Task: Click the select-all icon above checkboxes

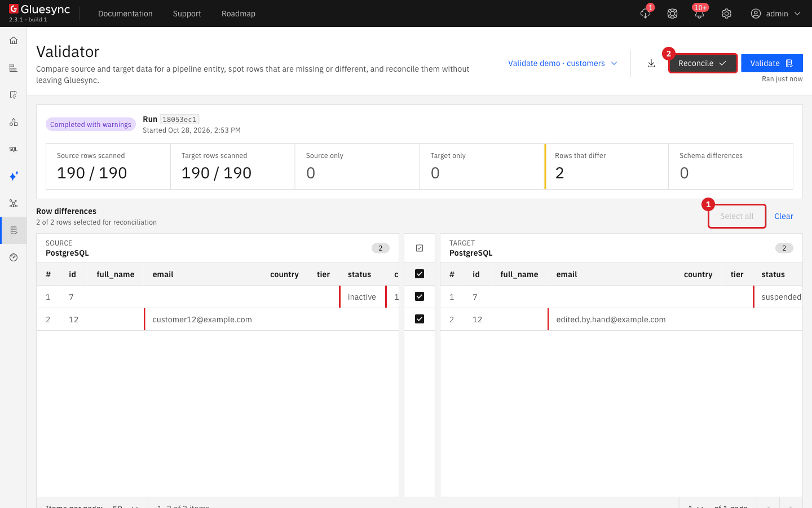Action: click(x=420, y=248)
